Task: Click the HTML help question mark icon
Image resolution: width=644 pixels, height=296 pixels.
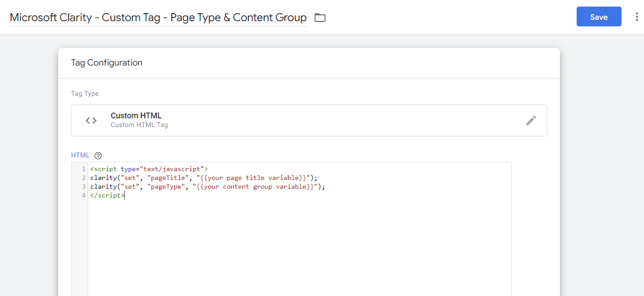Action: click(x=98, y=155)
